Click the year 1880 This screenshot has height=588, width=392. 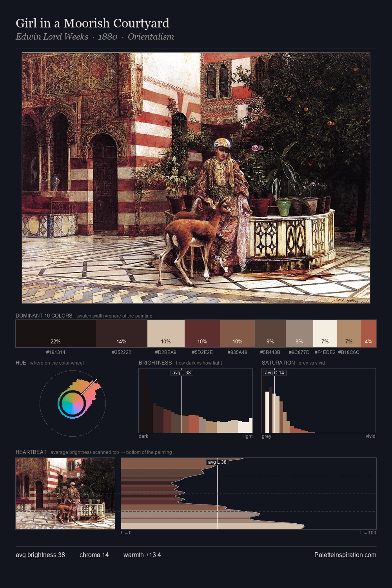coord(108,36)
